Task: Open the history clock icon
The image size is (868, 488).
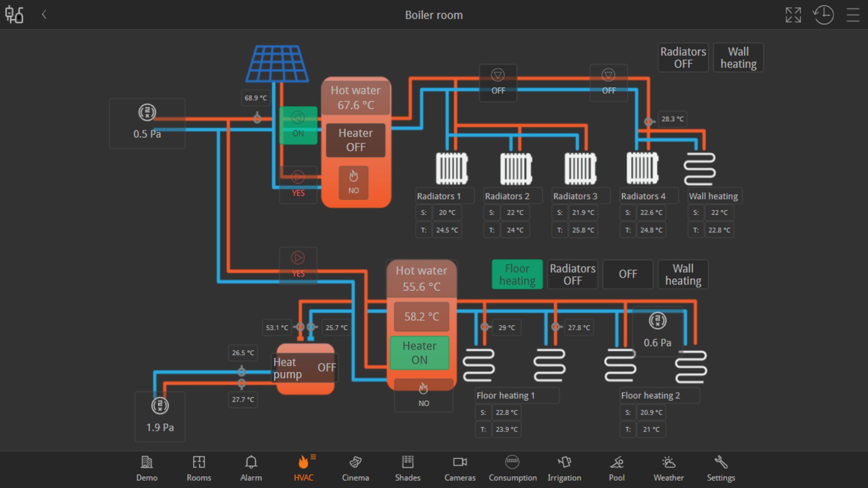Action: [823, 15]
